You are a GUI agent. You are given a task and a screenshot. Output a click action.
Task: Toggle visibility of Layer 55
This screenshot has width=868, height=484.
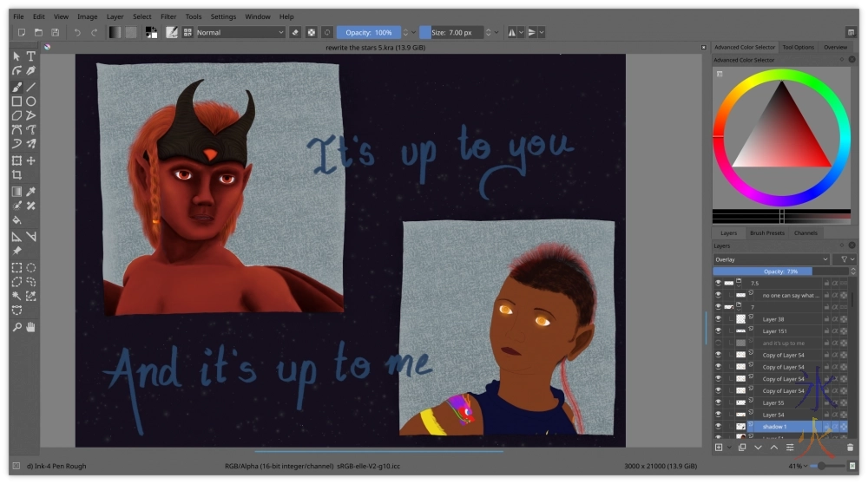(718, 403)
